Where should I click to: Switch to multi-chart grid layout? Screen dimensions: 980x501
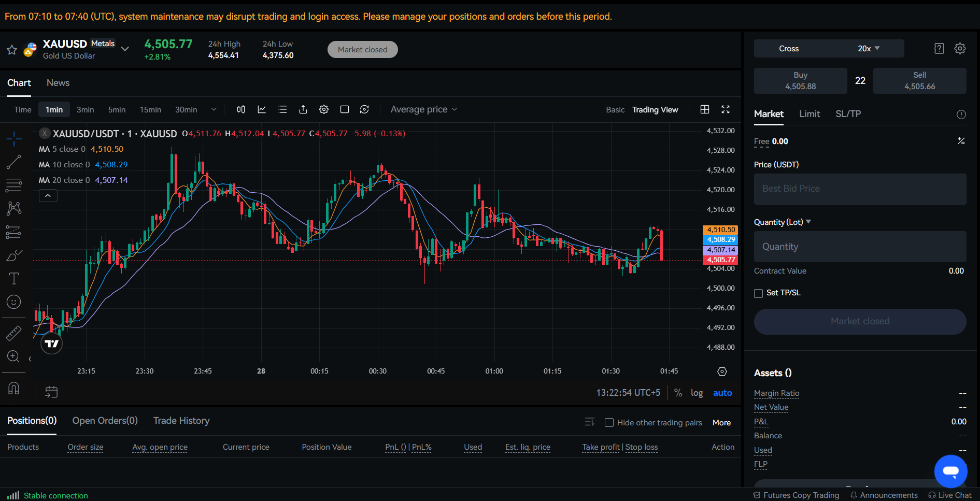click(705, 109)
